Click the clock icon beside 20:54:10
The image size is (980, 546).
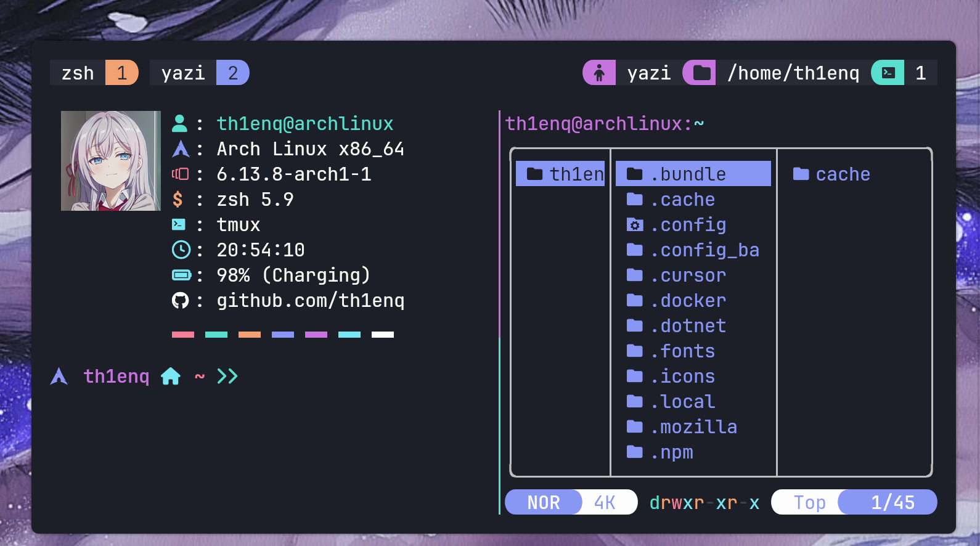[x=181, y=250]
